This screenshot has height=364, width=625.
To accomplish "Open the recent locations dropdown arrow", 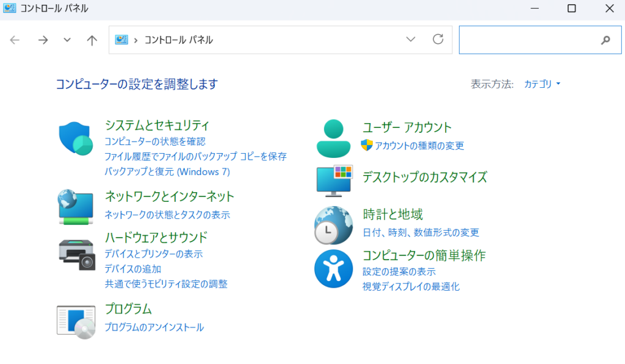I will 67,40.
